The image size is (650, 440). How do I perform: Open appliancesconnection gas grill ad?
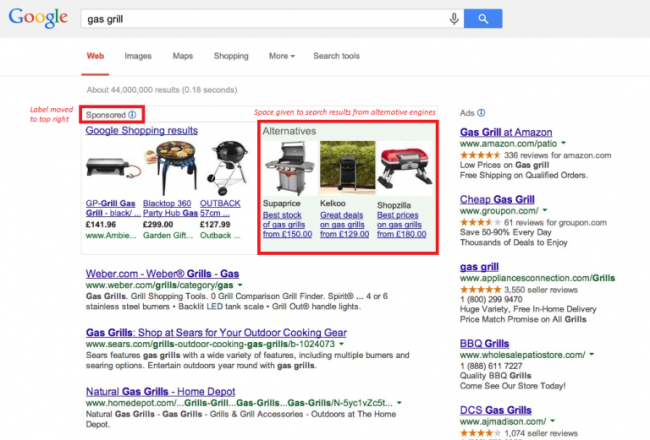point(479,267)
